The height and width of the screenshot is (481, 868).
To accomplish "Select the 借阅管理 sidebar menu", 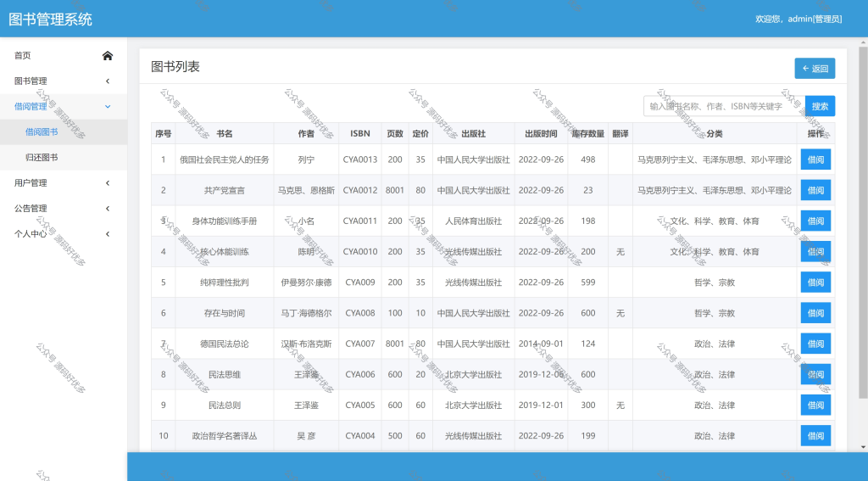I will pyautogui.click(x=64, y=106).
